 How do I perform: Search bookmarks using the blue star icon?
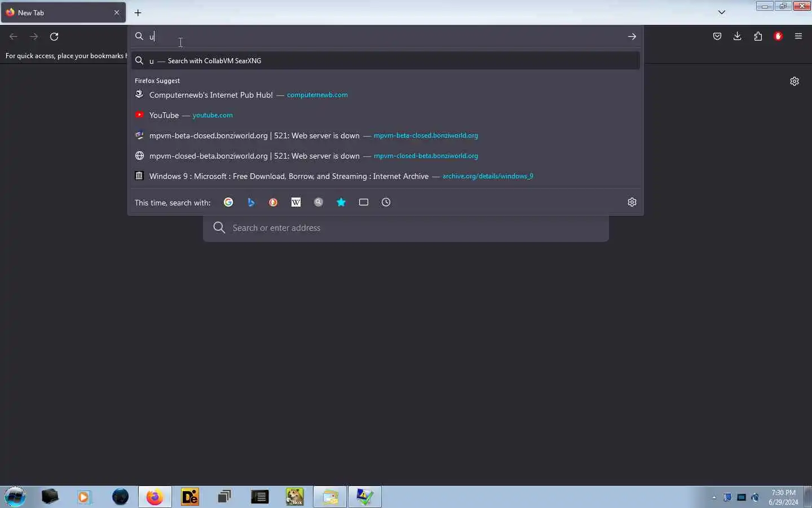pos(341,202)
